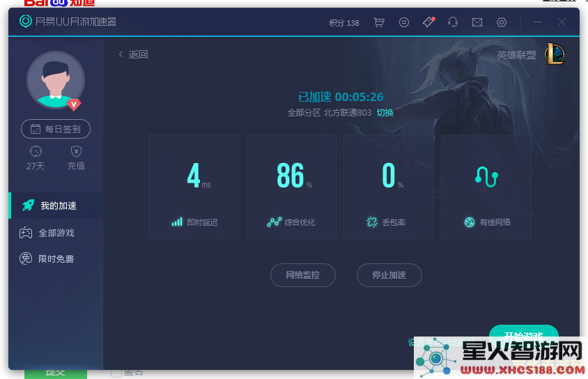The width and height of the screenshot is (588, 379).
Task: Contact customer service via headset icon
Action: coord(453,22)
